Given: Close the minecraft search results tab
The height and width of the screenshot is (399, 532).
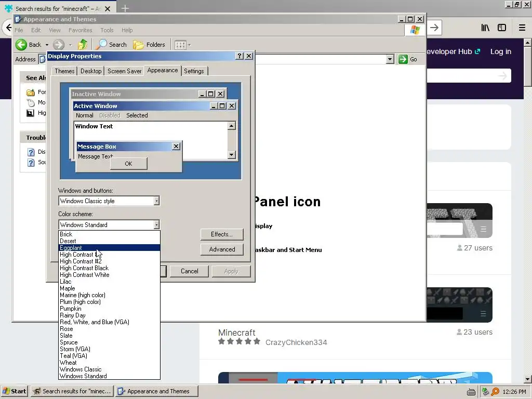Looking at the screenshot, I should [x=108, y=9].
